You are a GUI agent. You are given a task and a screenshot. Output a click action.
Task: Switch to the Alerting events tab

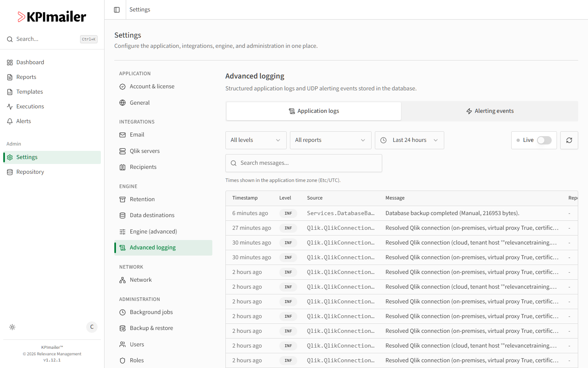490,111
